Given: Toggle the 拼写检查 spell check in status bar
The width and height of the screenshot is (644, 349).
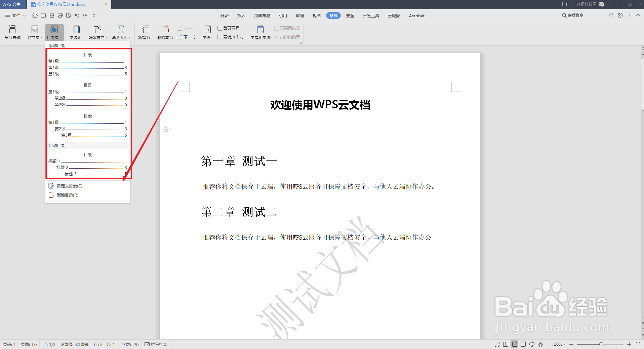Looking at the screenshot, I should (156, 344).
